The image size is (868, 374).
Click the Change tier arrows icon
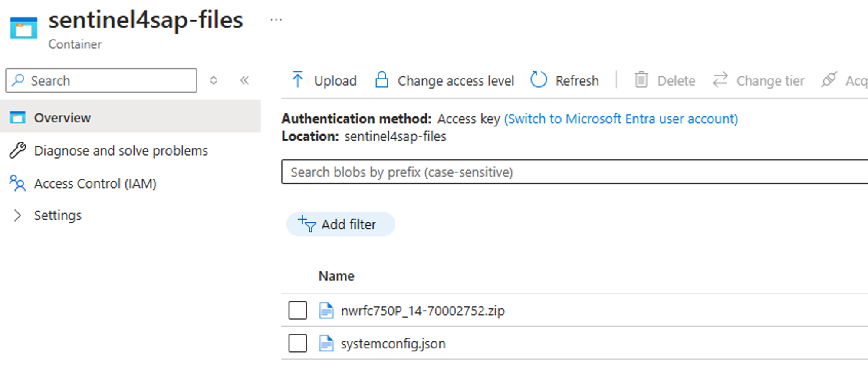click(x=720, y=80)
